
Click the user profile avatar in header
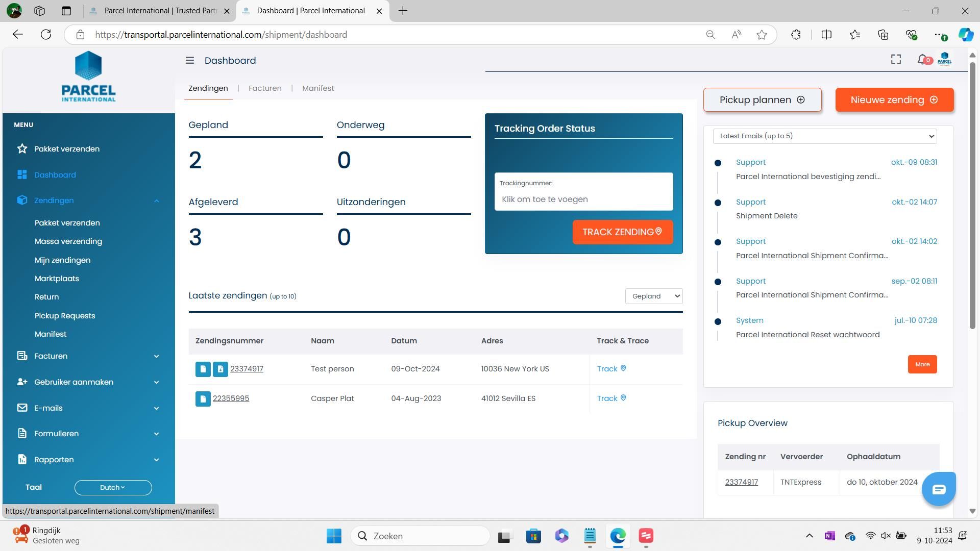[x=944, y=59]
